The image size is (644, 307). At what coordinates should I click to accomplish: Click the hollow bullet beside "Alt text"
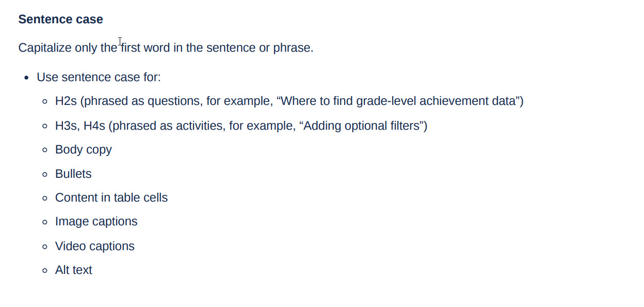pos(45,271)
